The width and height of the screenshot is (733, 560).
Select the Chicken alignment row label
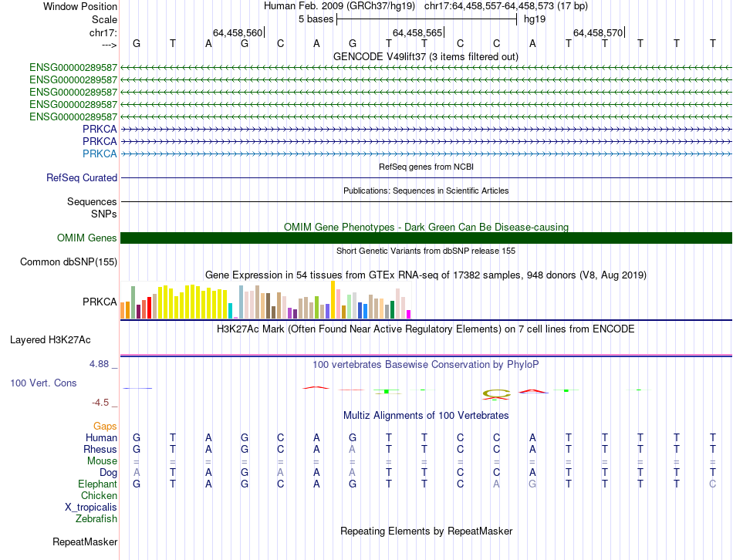(99, 495)
